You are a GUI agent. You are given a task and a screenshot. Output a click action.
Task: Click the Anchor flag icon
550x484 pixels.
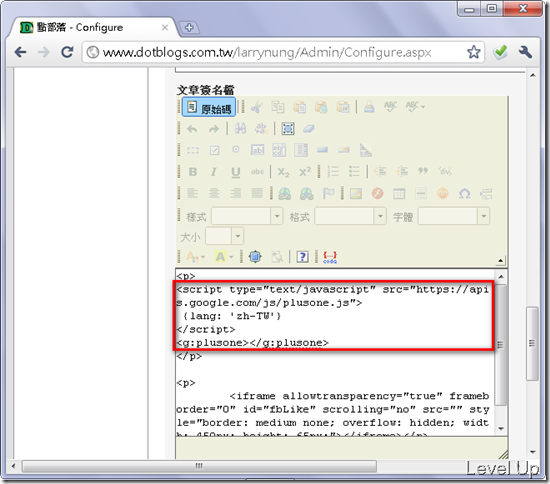328,194
